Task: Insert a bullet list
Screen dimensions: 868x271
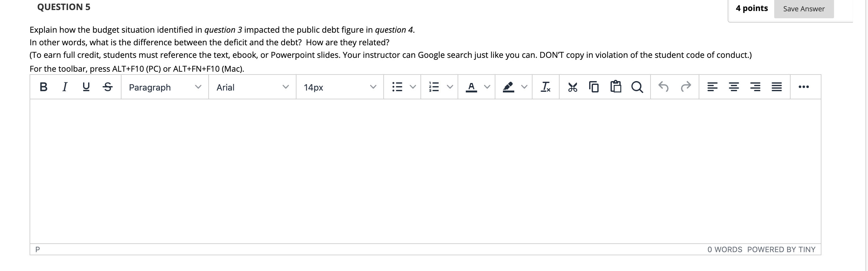Action: (397, 87)
